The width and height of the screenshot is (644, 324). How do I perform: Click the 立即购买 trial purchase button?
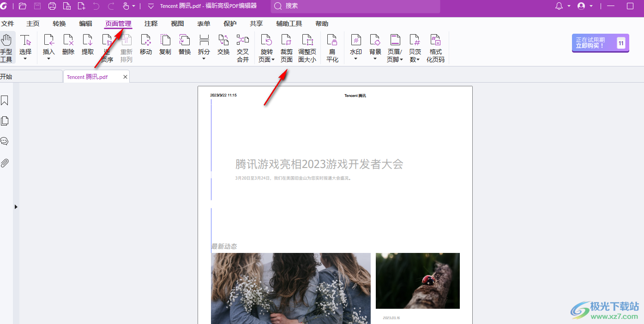[x=600, y=43]
